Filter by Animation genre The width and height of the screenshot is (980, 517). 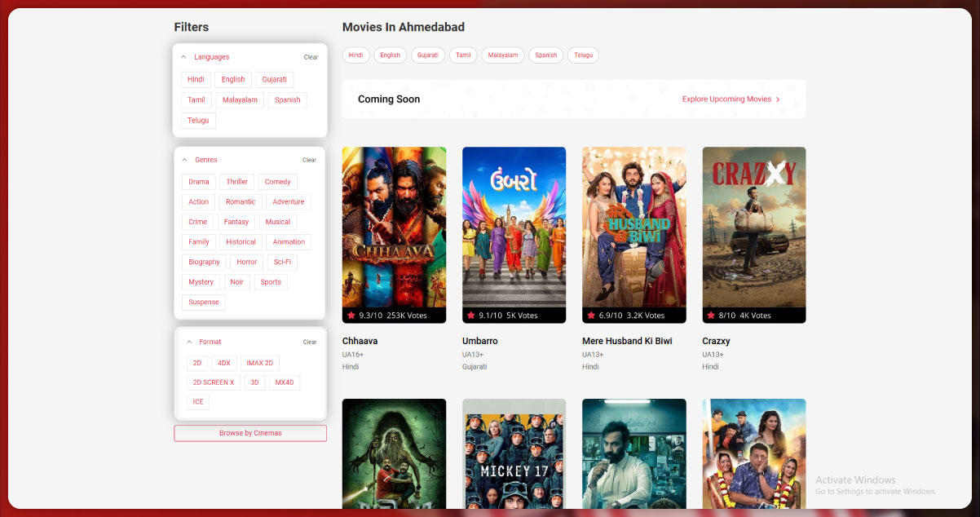289,242
